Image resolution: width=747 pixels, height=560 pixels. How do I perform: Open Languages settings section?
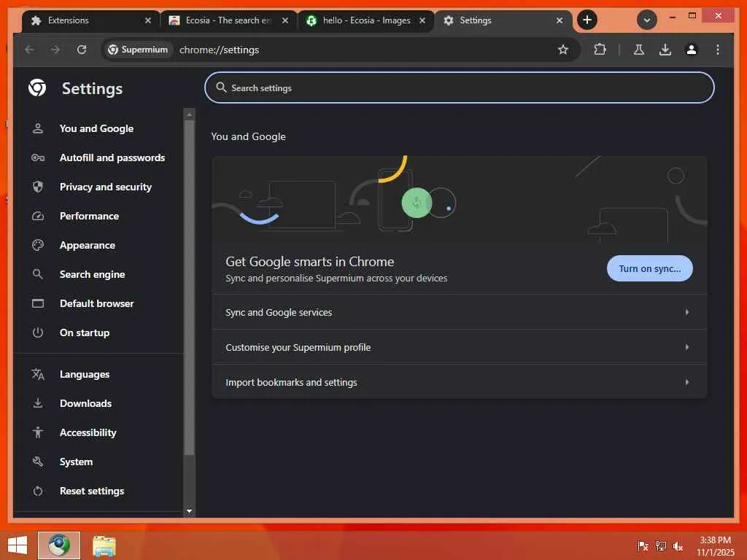98,374
